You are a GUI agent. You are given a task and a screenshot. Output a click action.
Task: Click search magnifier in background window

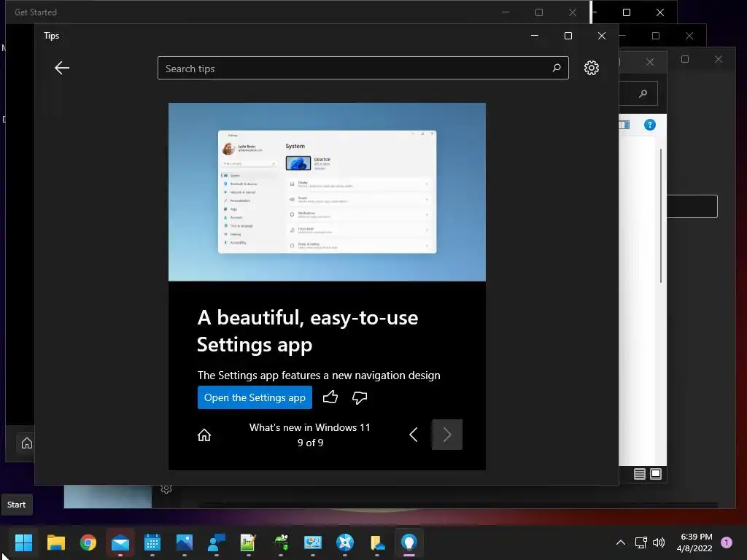(x=643, y=94)
